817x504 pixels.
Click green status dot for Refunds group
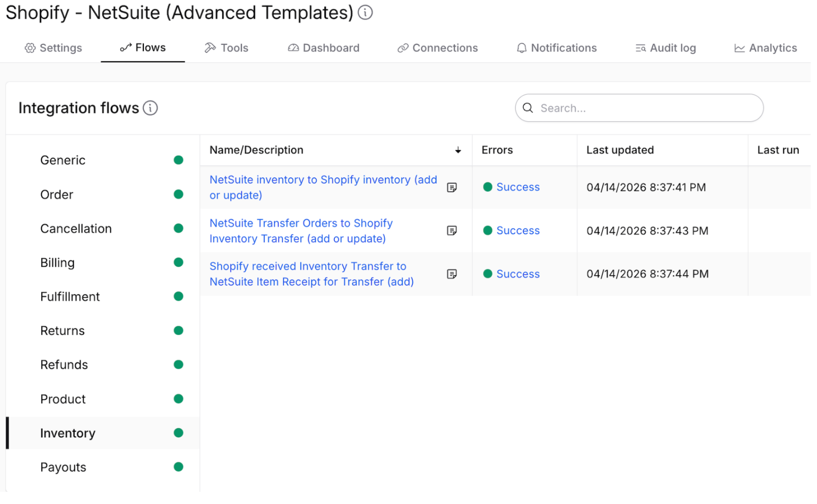[x=179, y=364]
